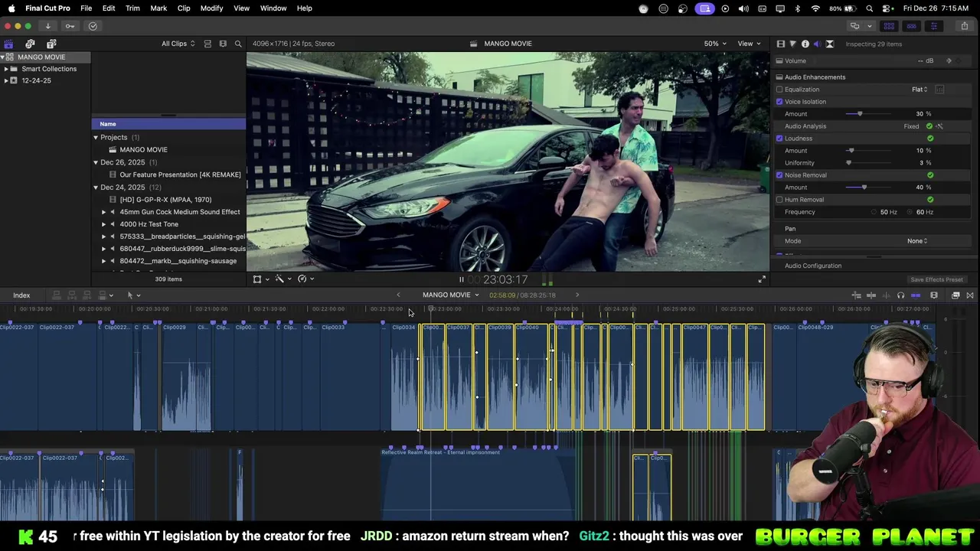Toggle snapping in timeline toolbar
The height and width of the screenshot is (551, 980).
(x=916, y=295)
